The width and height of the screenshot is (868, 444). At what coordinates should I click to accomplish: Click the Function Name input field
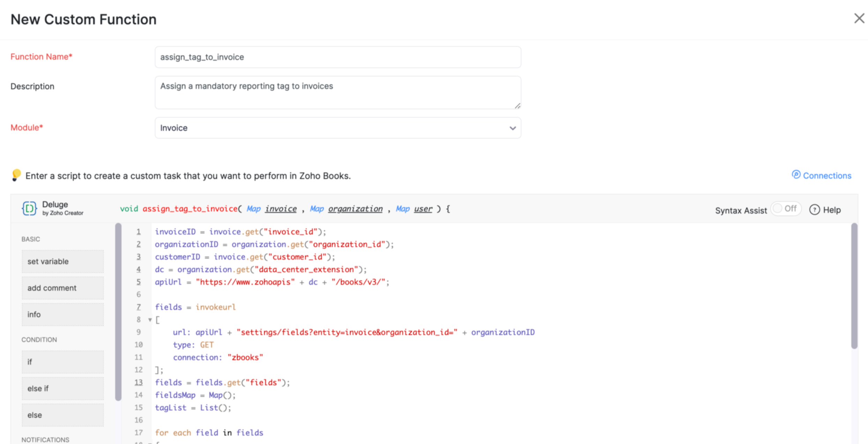coord(338,57)
